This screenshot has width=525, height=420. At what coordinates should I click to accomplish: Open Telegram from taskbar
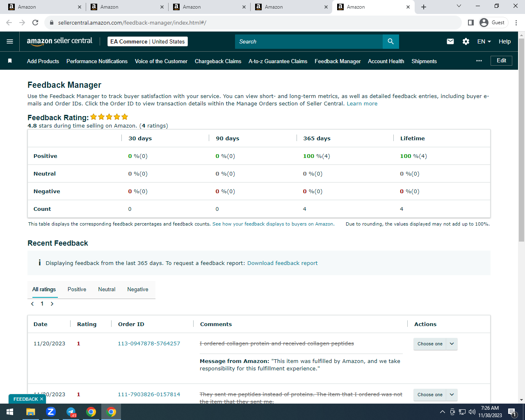point(71,412)
